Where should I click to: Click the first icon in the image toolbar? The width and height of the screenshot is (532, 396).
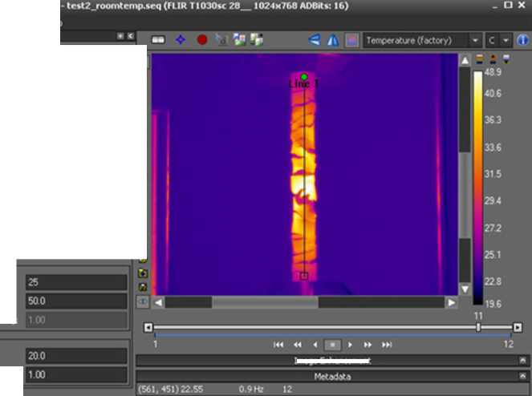(159, 40)
